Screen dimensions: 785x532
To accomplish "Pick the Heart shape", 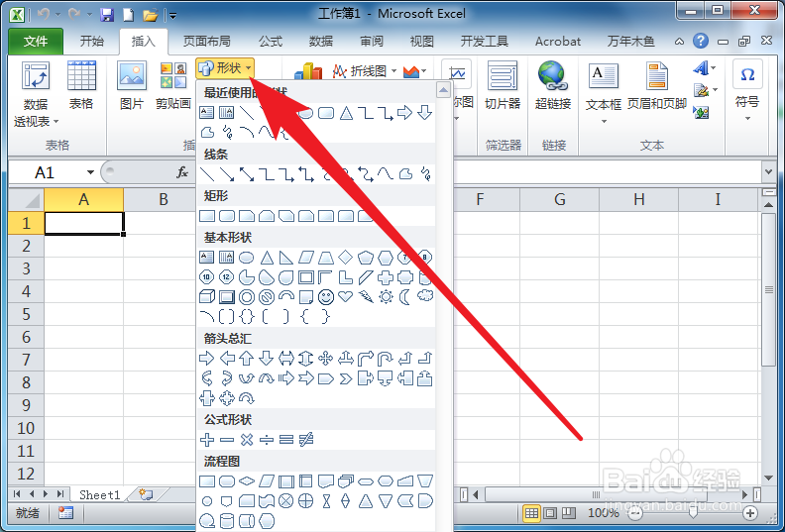I will [x=346, y=297].
